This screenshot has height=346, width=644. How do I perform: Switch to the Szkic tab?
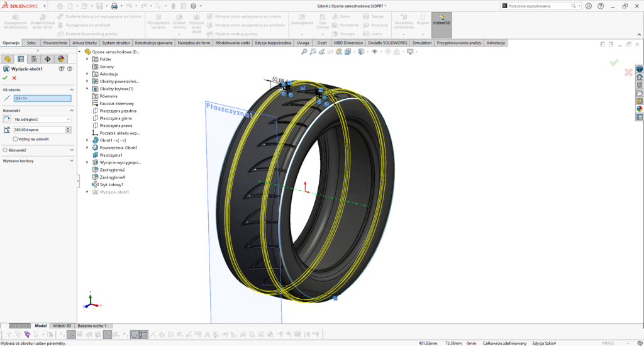[x=31, y=43]
